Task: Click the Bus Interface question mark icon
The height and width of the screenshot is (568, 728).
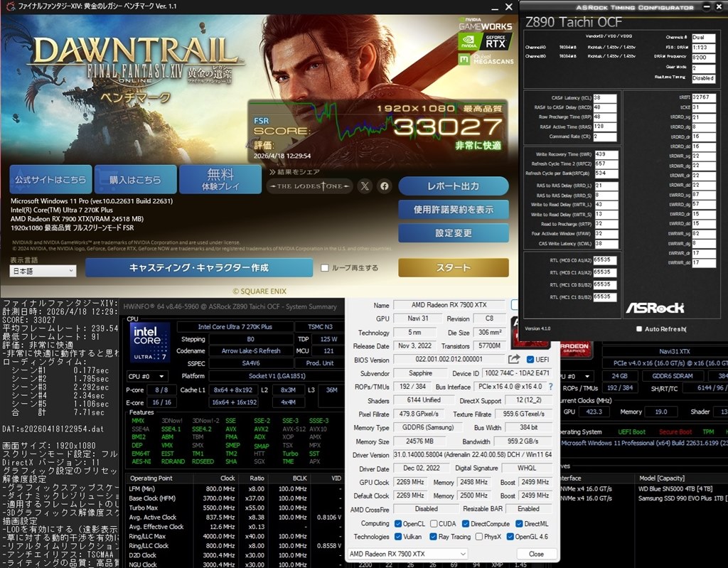Action: (551, 387)
